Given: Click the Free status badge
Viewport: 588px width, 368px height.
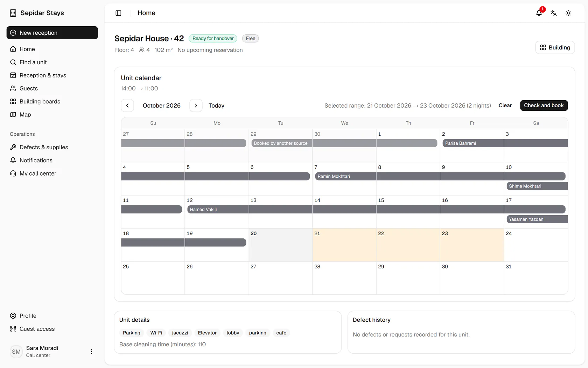Looking at the screenshot, I should (x=251, y=39).
